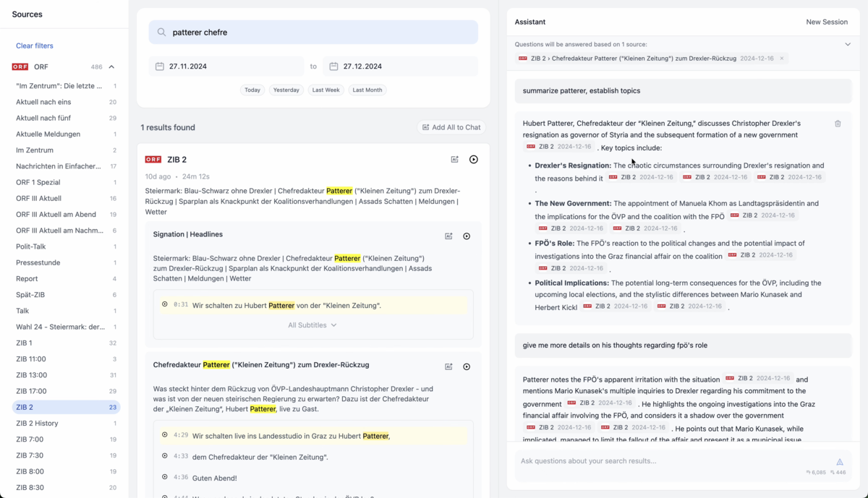Collapse the ORF source group
This screenshot has width=868, height=498.
coord(111,66)
